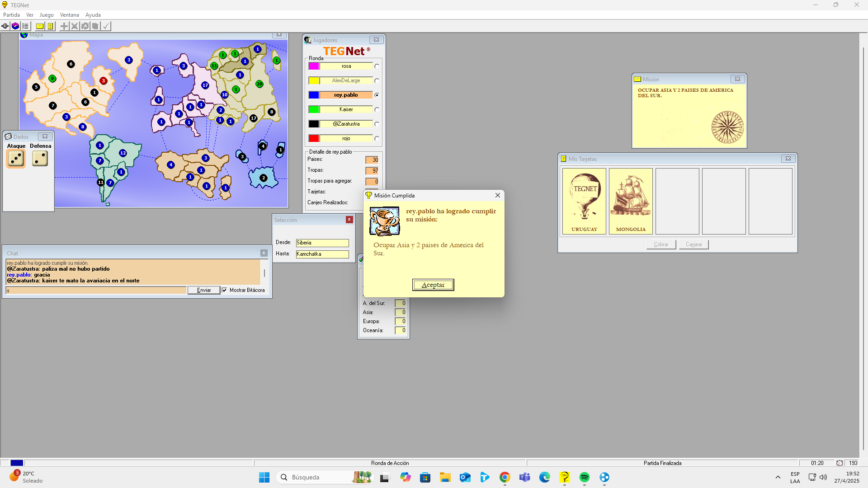The image size is (868, 488).
Task: Click the TEGNet taskbar icon
Action: 565,477
